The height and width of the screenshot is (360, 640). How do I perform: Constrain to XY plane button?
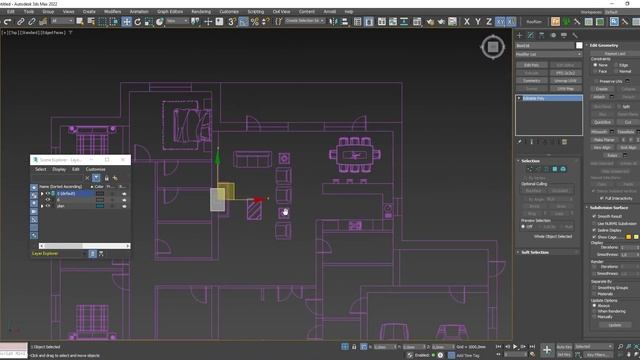[500, 22]
